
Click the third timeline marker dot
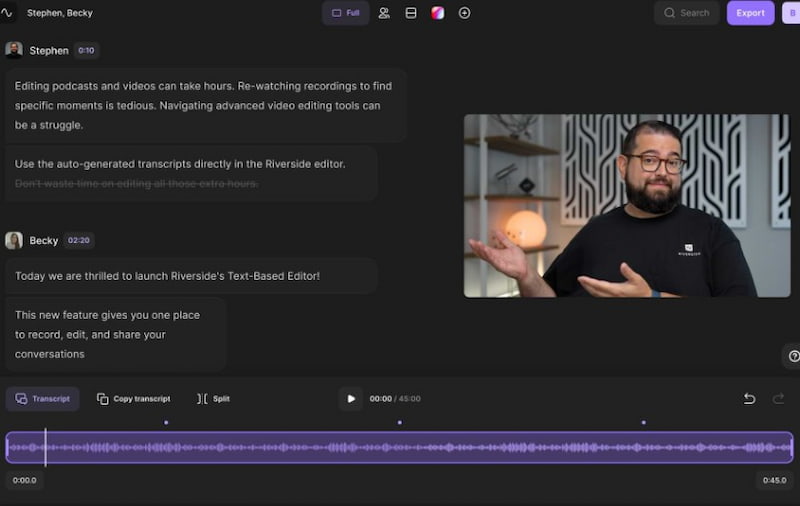coord(644,422)
